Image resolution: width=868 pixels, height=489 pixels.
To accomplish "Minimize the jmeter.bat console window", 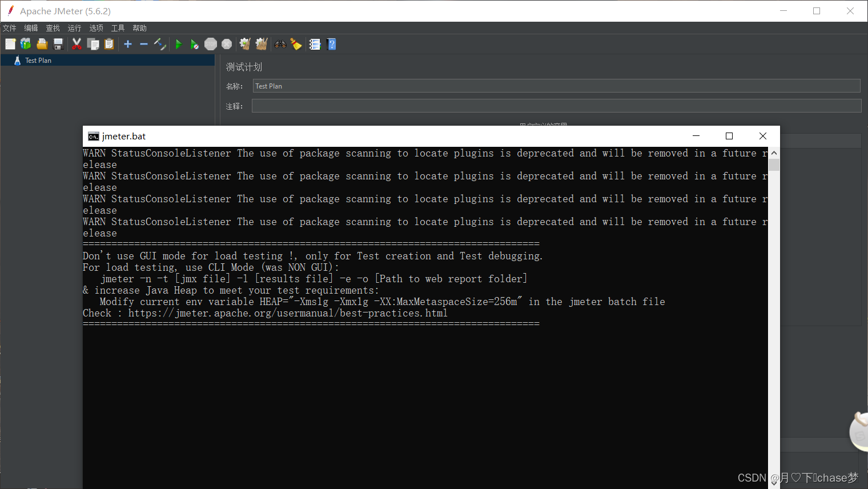I will point(696,136).
